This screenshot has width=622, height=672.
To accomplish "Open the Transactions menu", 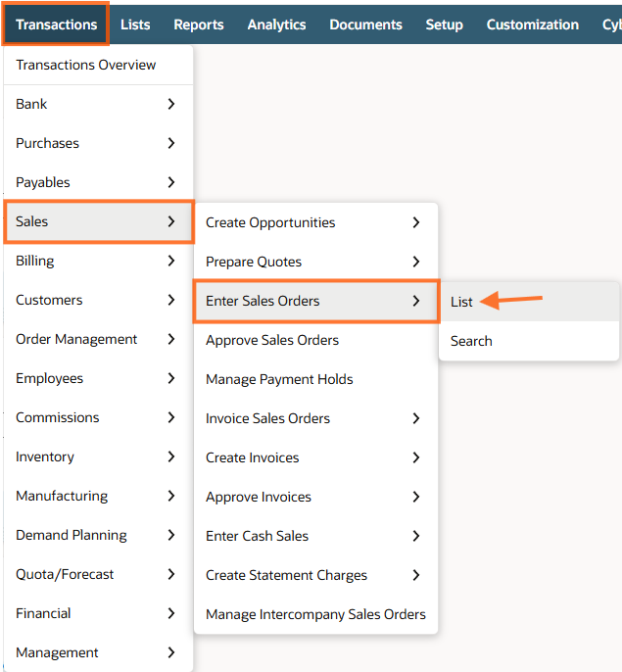I will 56,24.
